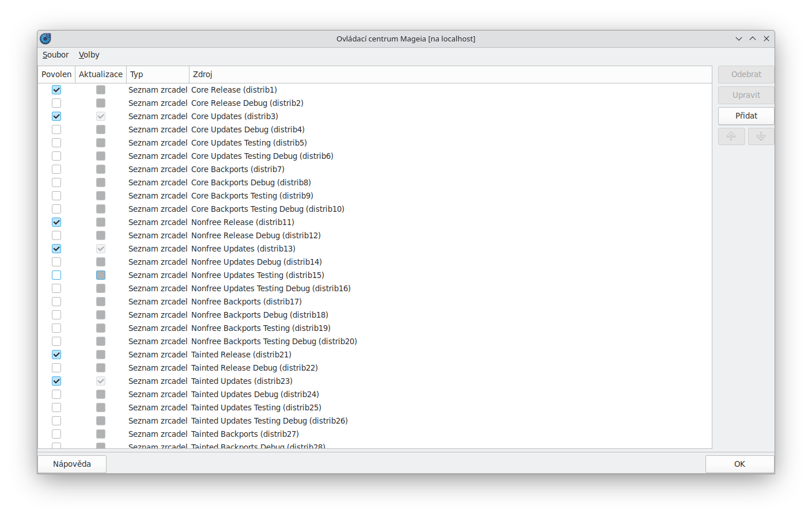
Task: Uncheck Povolen for Core Updates (distrib3)
Action: (56, 116)
